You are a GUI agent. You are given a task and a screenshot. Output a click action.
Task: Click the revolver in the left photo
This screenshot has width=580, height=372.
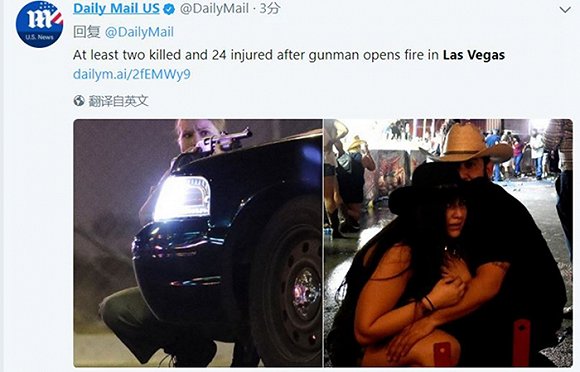[224, 142]
